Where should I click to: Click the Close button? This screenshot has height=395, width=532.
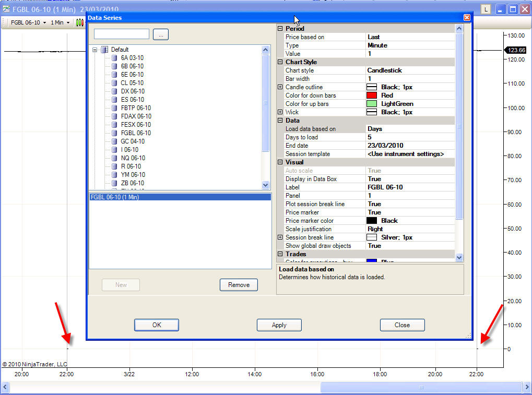tap(402, 325)
